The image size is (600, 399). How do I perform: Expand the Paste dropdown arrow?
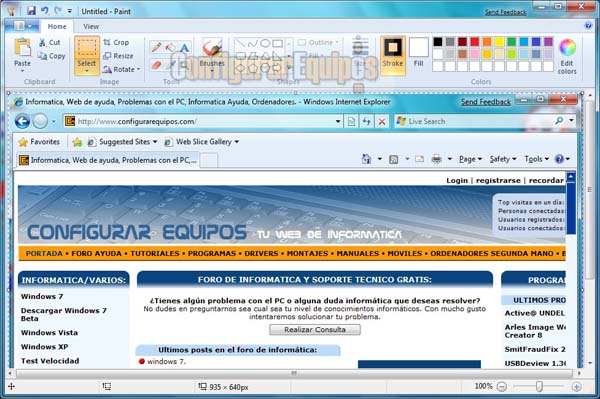pos(22,71)
